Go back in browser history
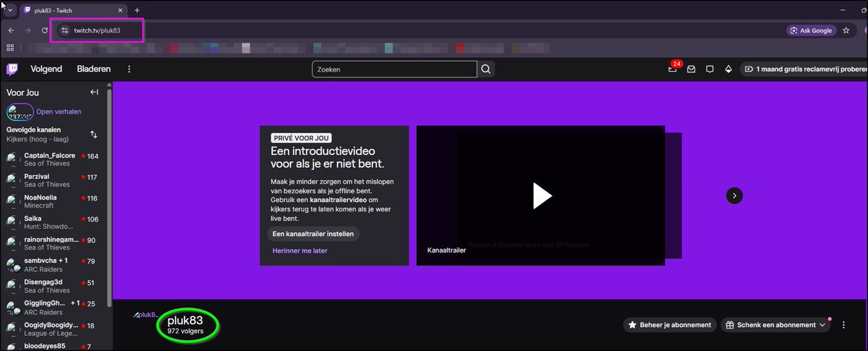Screen dimensions: 868x351 (11, 30)
